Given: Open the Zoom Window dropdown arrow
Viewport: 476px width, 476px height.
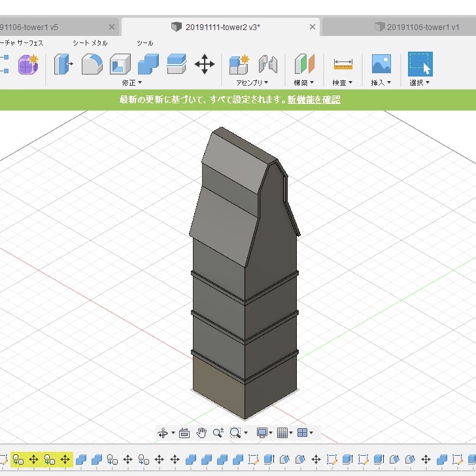Looking at the screenshot, I should [246, 433].
